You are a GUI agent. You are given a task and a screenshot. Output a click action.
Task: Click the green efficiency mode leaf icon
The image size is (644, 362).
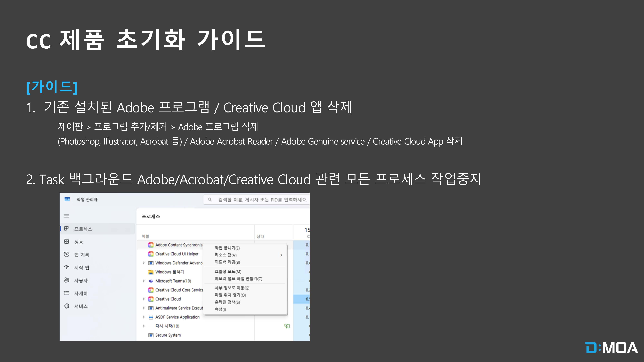287,326
